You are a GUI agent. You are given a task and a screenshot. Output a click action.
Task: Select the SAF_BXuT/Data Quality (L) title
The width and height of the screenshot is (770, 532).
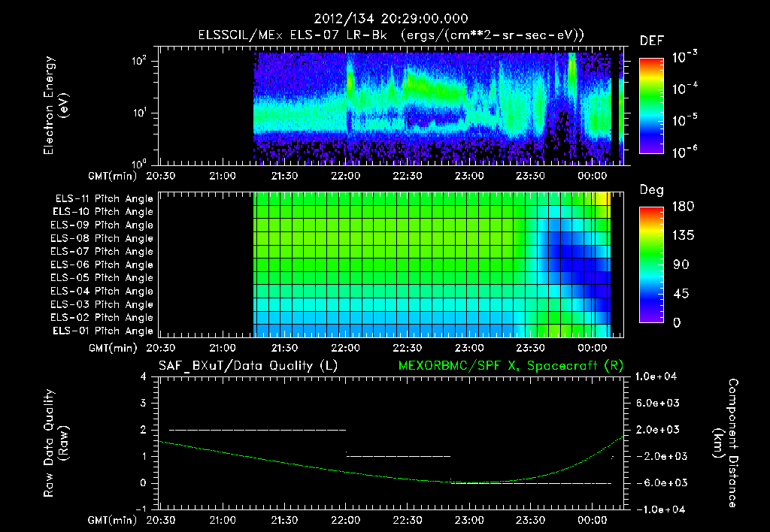248,366
